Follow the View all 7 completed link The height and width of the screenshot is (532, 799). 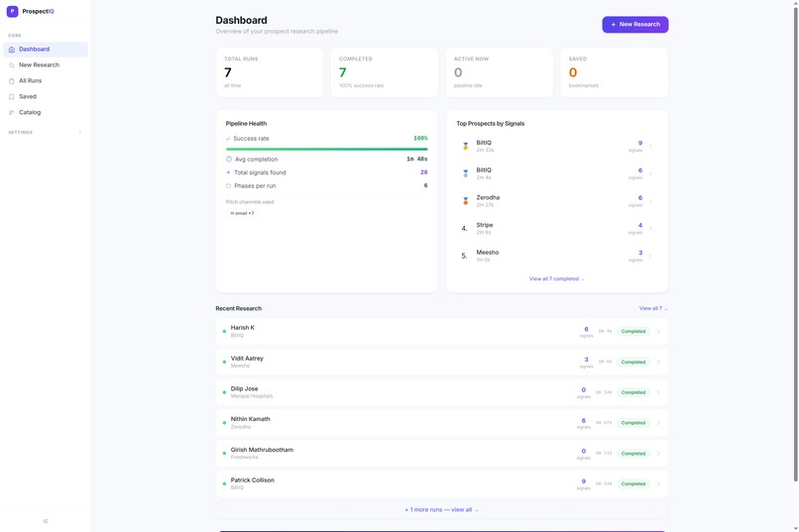pyautogui.click(x=556, y=279)
